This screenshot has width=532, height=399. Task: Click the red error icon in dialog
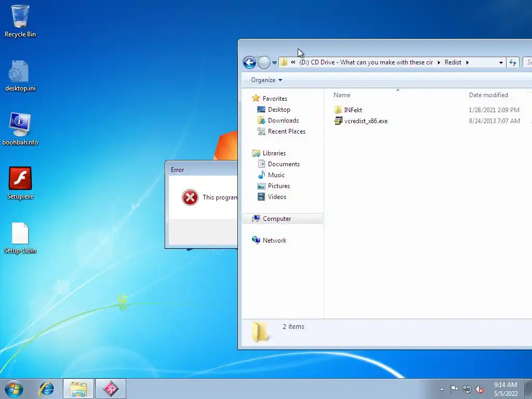click(190, 197)
